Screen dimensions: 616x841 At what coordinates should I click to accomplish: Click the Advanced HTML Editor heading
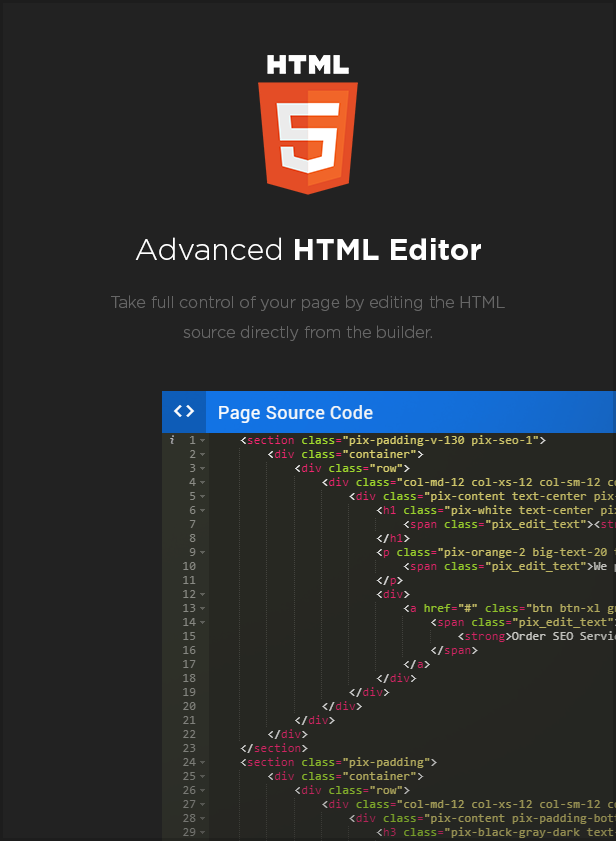coord(308,250)
